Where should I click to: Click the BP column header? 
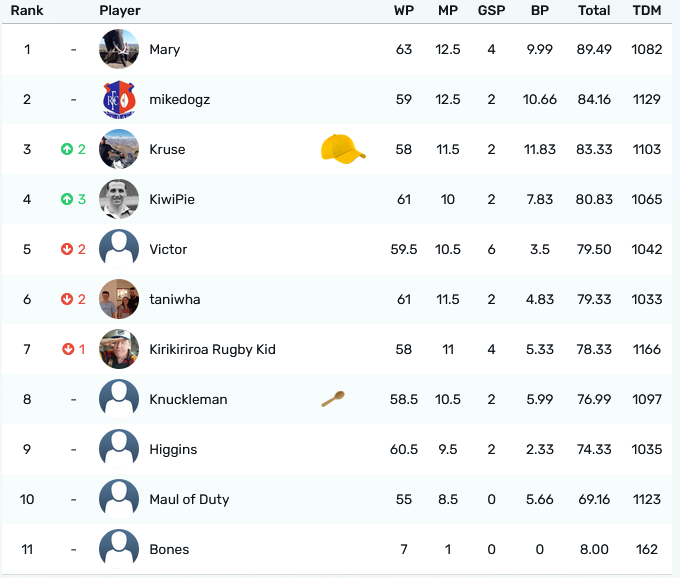coord(539,10)
